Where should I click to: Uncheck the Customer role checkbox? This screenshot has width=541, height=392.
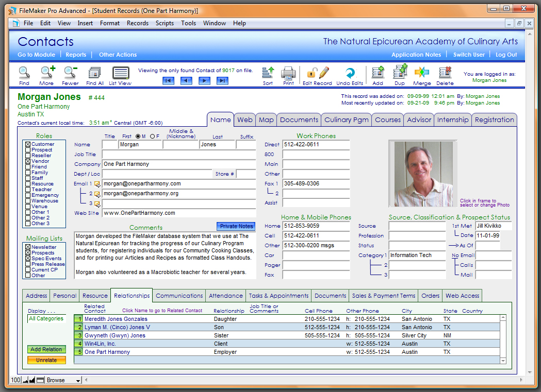coord(28,144)
